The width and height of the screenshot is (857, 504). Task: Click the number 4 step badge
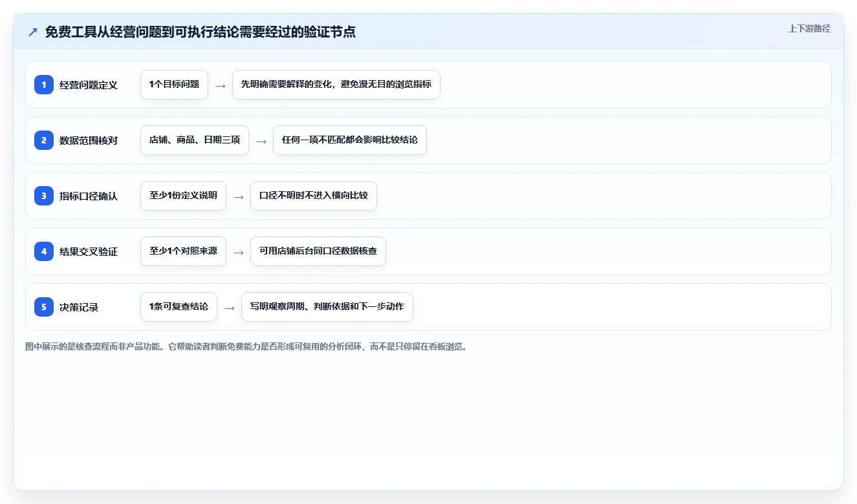pyautogui.click(x=44, y=251)
